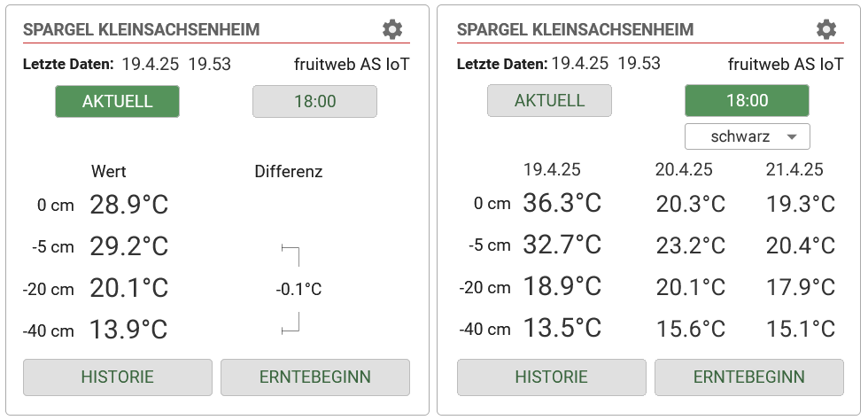The width and height of the screenshot is (868, 420).
Task: Open HISTORIE below the three-day forecast
Action: click(x=551, y=377)
